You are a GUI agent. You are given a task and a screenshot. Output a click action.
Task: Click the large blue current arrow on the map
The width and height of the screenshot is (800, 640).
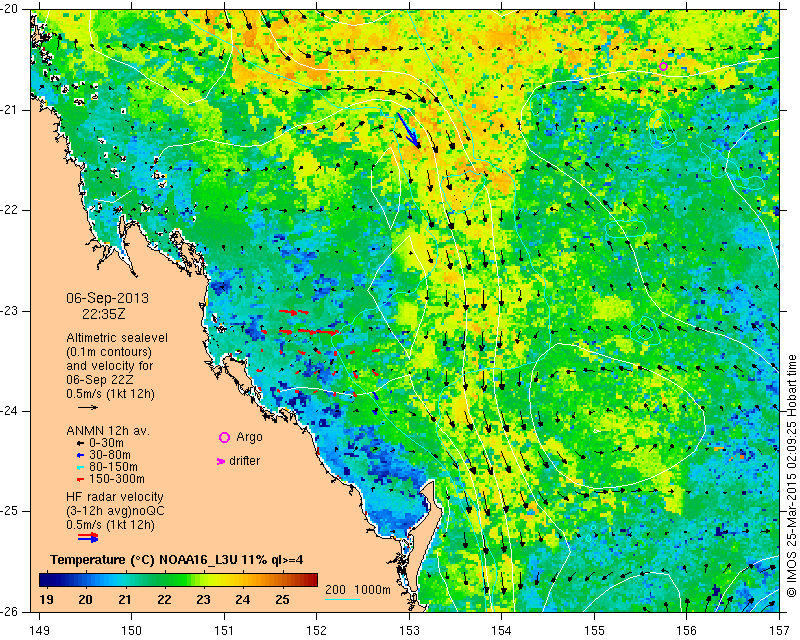click(x=409, y=131)
